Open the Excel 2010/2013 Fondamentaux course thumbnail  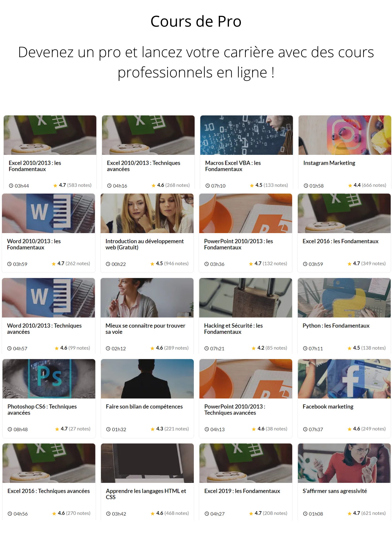[50, 135]
